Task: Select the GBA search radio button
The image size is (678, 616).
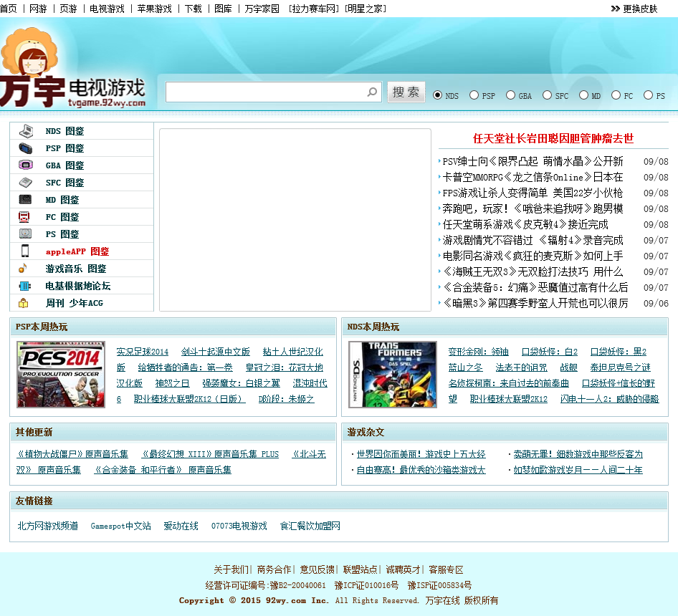Action: [x=511, y=95]
